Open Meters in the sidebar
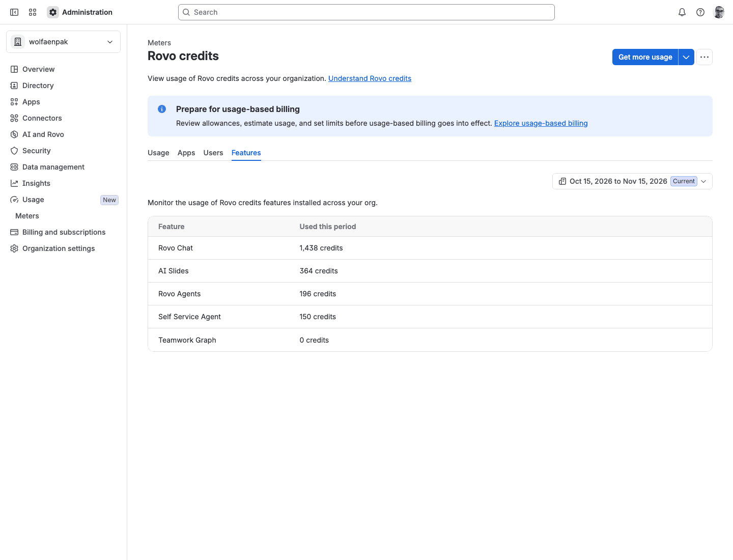733x560 pixels. 27,216
